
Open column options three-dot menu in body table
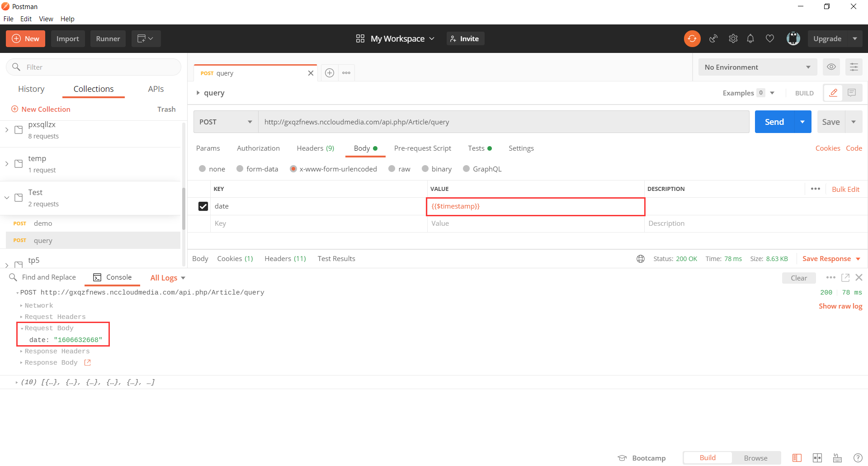click(x=816, y=189)
